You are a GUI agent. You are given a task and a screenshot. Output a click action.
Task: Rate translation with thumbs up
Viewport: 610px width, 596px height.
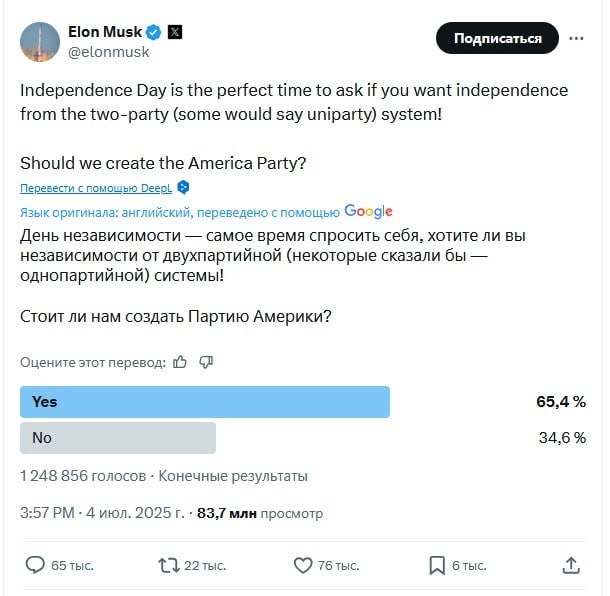tap(180, 362)
